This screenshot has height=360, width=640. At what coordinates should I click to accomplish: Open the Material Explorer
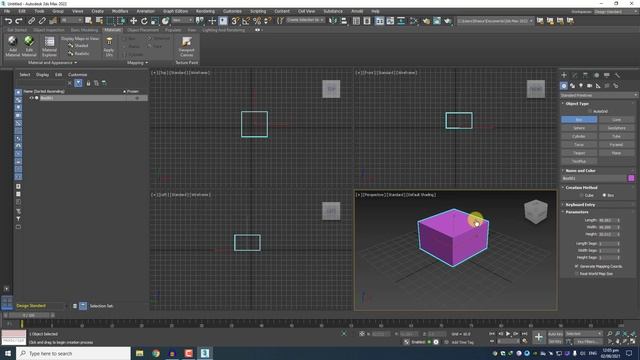tap(49, 46)
